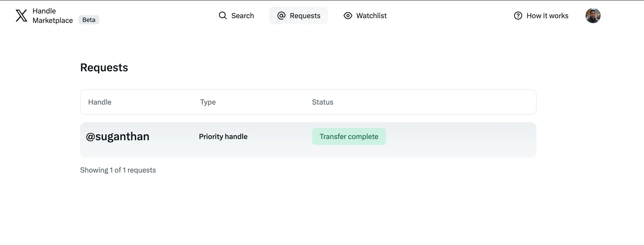Open the How it works link text
The image size is (644, 245).
tap(547, 16)
